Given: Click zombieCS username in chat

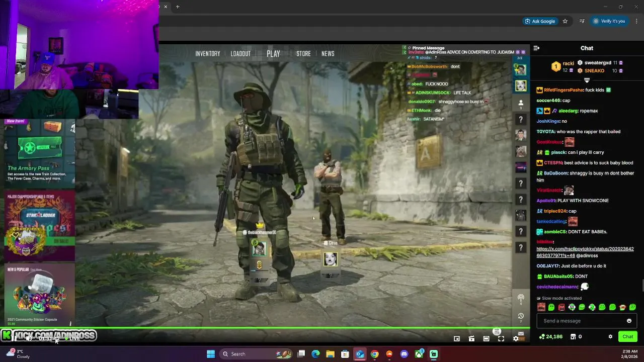Looking at the screenshot, I should click(555, 232).
